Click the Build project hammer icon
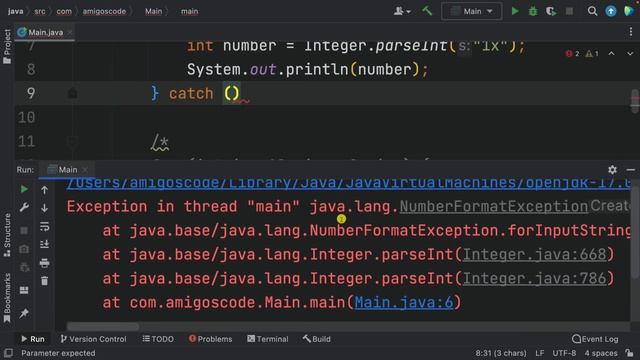This screenshot has height=360, width=640. pos(427,11)
